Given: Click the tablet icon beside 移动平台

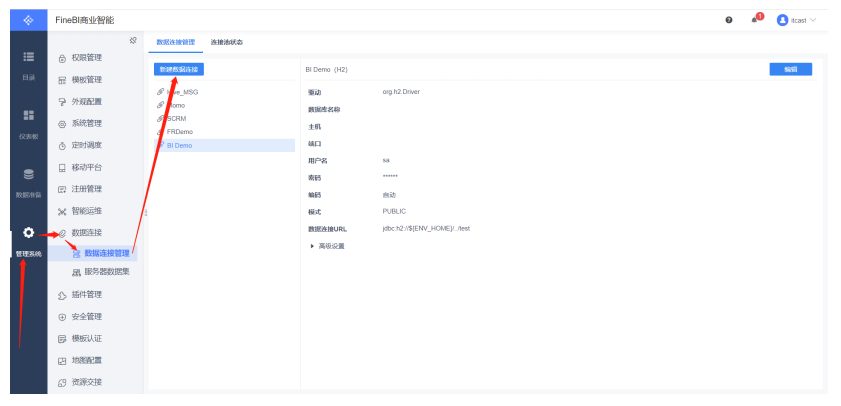Looking at the screenshot, I should tap(62, 168).
